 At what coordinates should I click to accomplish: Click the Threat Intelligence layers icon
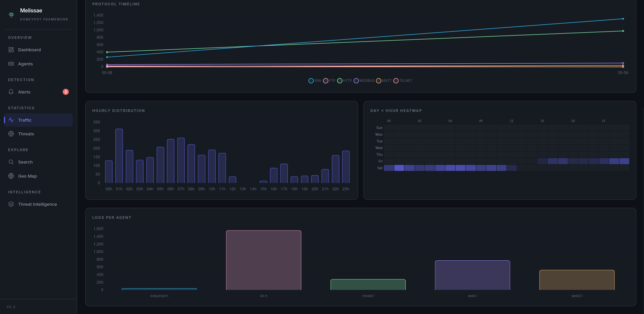[11, 204]
